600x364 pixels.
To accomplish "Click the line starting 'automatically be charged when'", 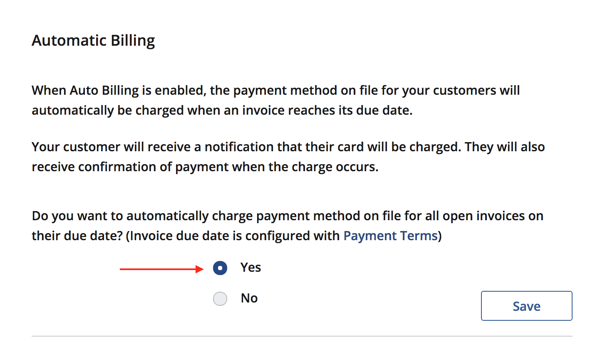I will click(222, 111).
